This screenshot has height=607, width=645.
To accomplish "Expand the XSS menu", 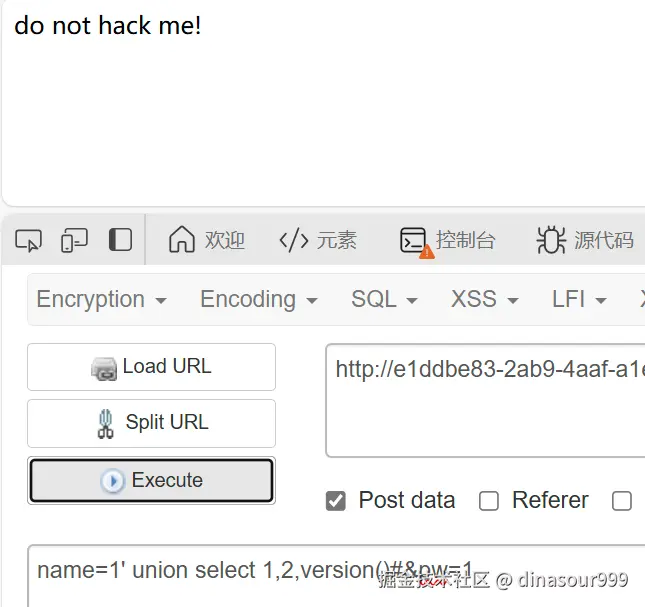I will click(485, 299).
